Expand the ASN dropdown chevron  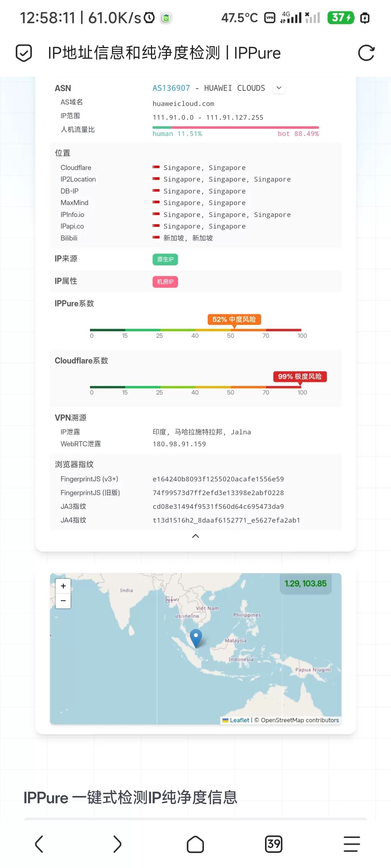click(x=279, y=88)
